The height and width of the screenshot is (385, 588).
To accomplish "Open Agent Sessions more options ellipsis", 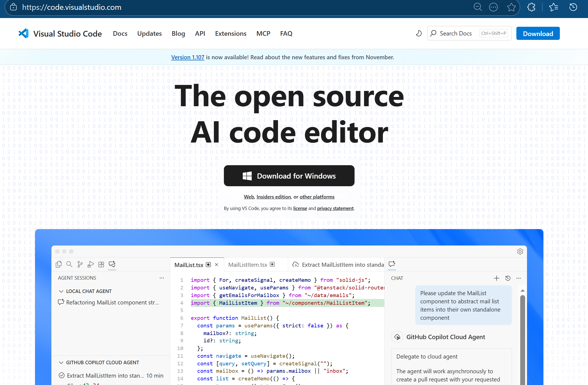I will coord(162,278).
